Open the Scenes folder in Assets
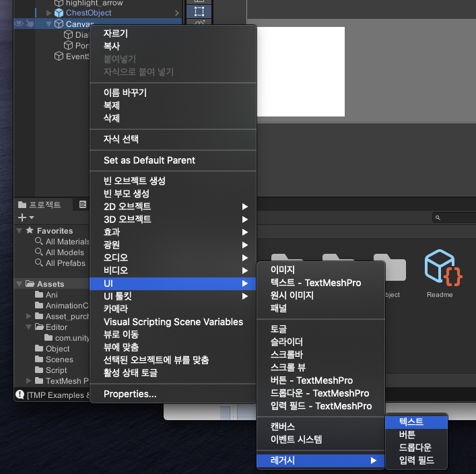Image resolution: width=476 pixels, height=474 pixels. click(x=54, y=360)
